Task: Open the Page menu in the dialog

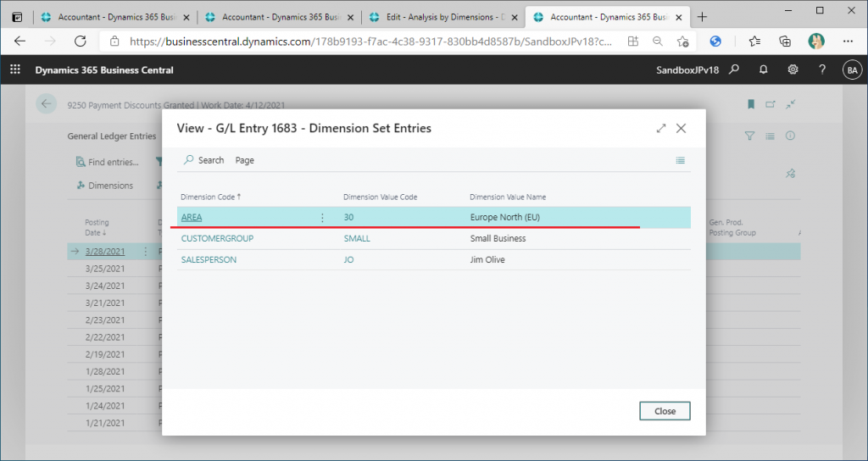Action: tap(245, 160)
